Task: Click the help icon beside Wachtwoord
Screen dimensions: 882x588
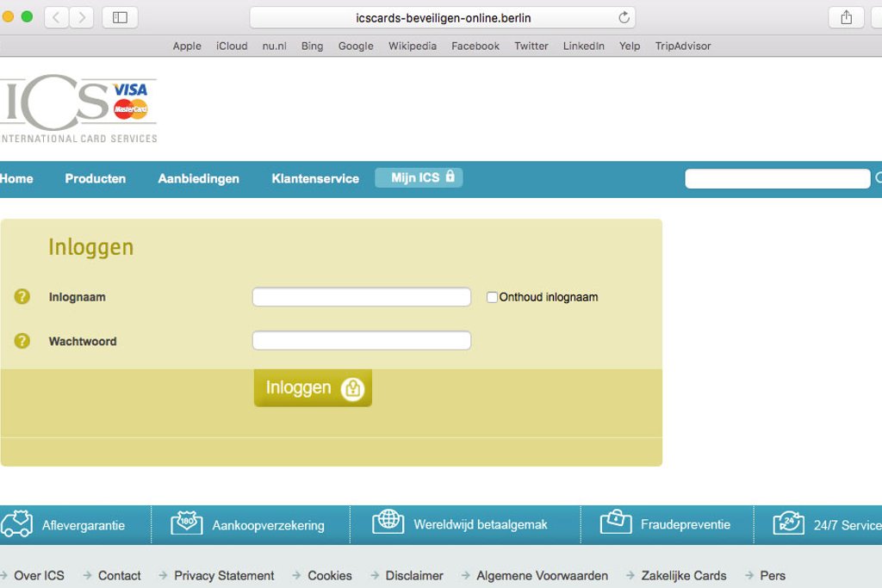Action: tap(22, 341)
